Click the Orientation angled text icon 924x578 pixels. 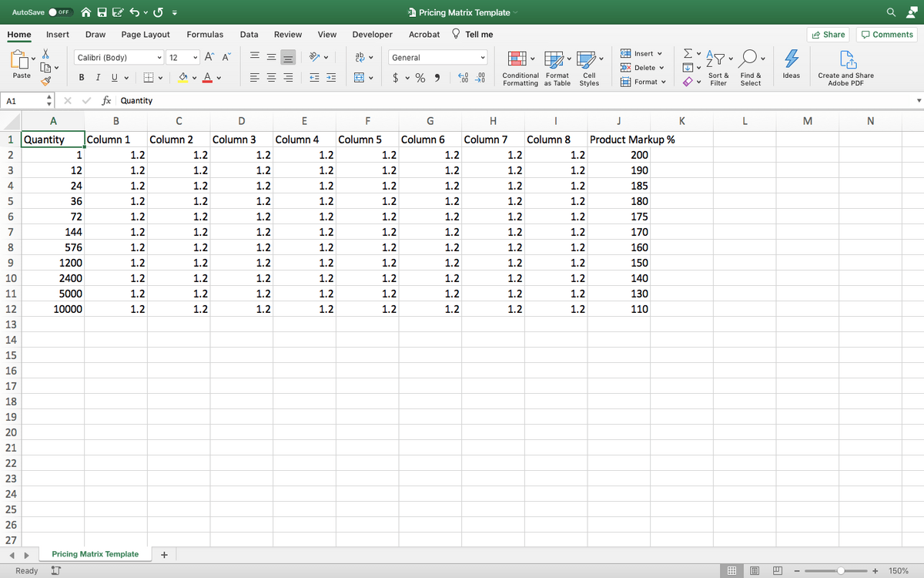[x=314, y=58]
